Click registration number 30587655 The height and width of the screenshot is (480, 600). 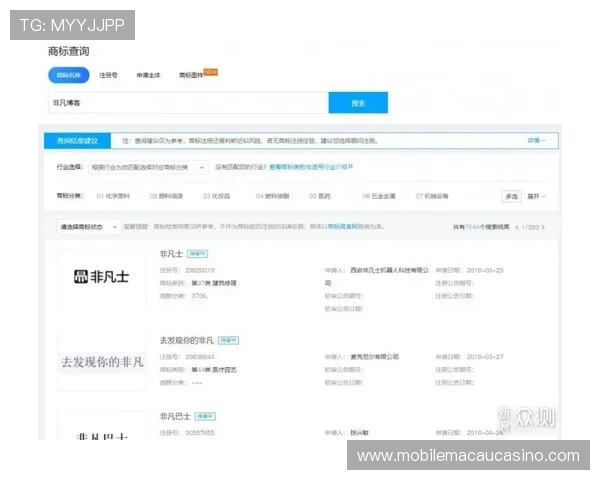pyautogui.click(x=200, y=433)
